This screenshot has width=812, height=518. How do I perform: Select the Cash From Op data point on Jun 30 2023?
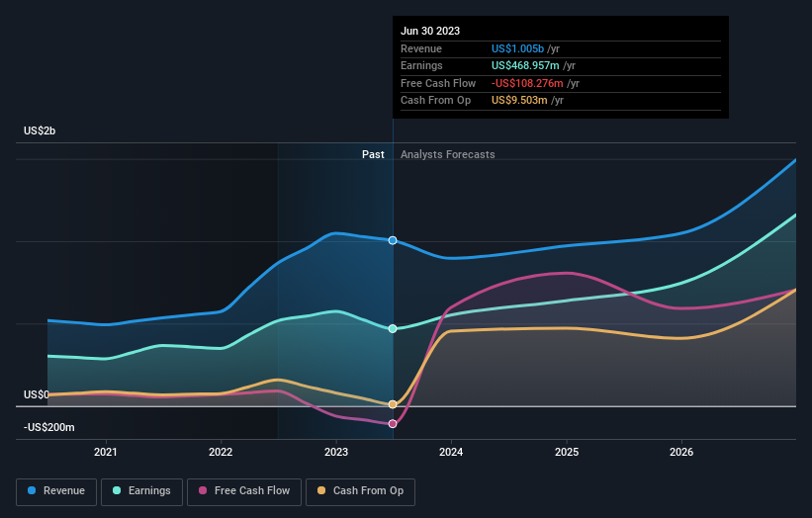[x=393, y=404]
